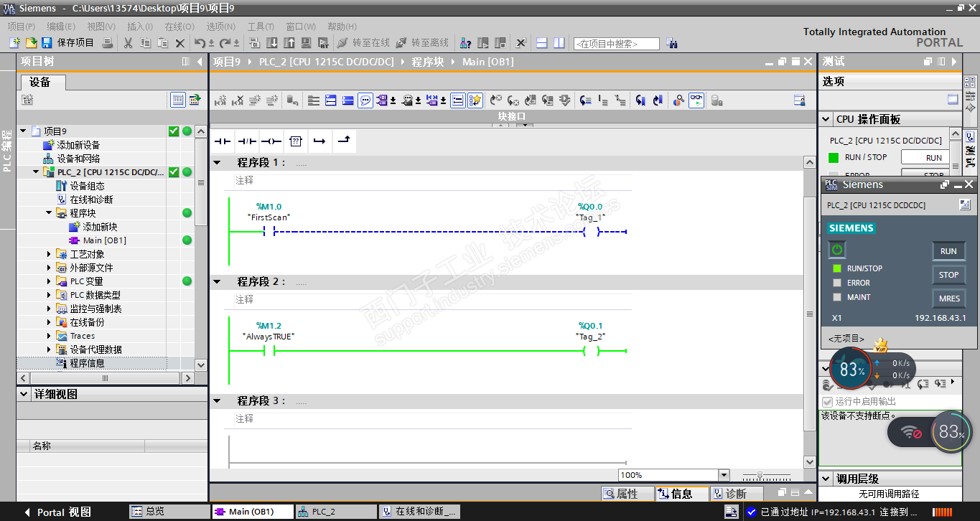Click the split editor horizontally icon

coord(542,43)
